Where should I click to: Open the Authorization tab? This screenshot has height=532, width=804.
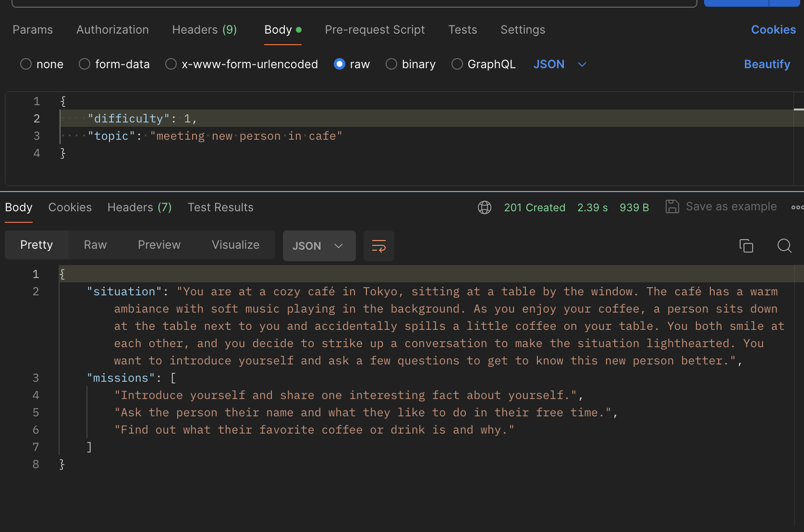[113, 30]
